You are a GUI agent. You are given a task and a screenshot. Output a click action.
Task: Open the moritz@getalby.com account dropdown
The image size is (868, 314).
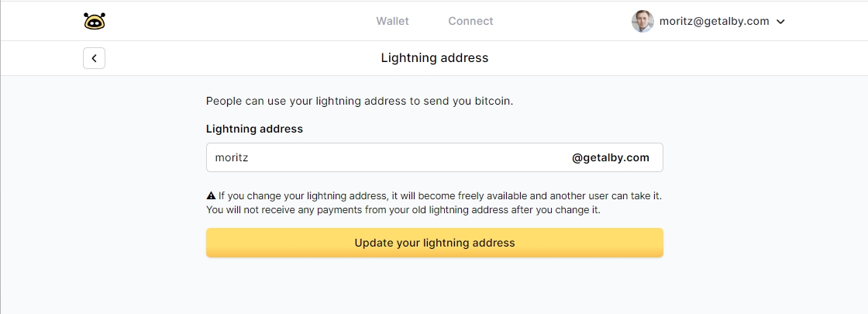point(714,22)
